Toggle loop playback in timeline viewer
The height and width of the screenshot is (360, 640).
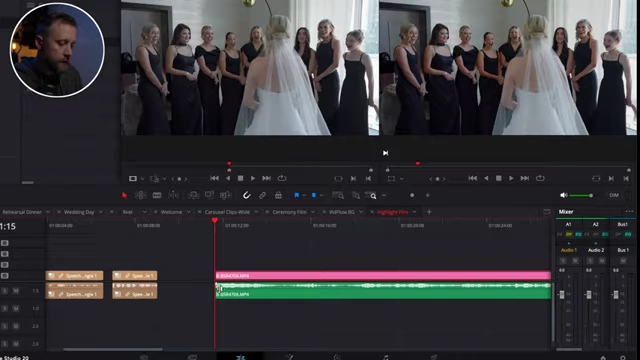coord(540,178)
